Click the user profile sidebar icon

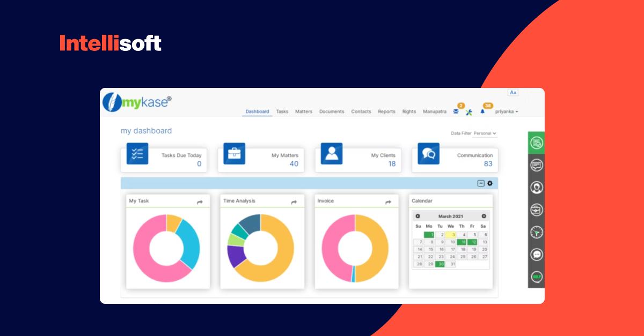[x=536, y=188]
